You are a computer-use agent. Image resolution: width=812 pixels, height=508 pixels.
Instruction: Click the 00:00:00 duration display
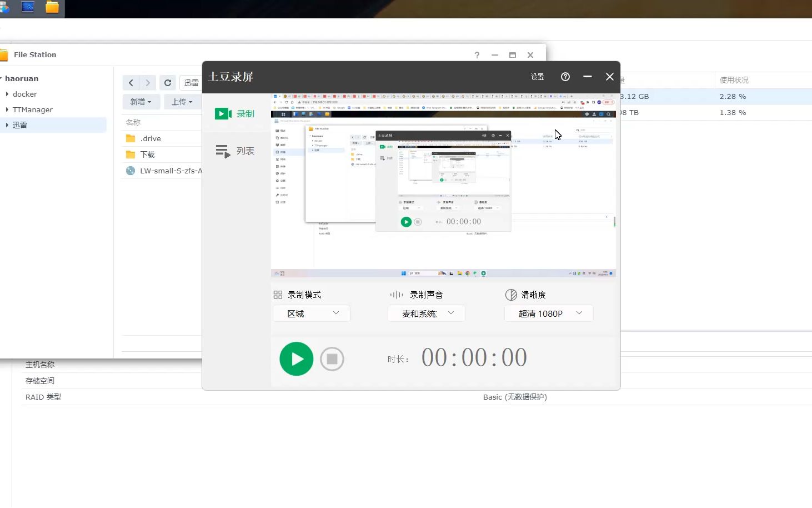coord(474,357)
